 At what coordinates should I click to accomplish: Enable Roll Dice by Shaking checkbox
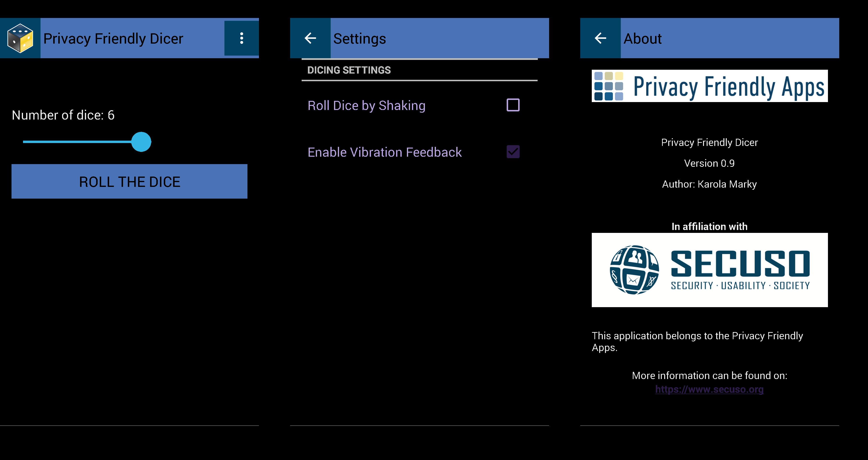513,105
